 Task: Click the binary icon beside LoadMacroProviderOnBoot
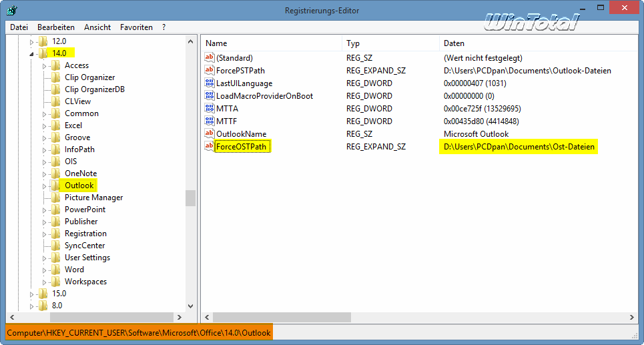click(209, 96)
